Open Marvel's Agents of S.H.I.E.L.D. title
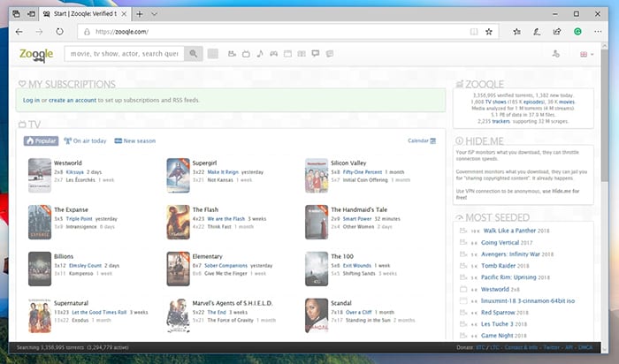Screen dimensions: 619x364 (233, 303)
